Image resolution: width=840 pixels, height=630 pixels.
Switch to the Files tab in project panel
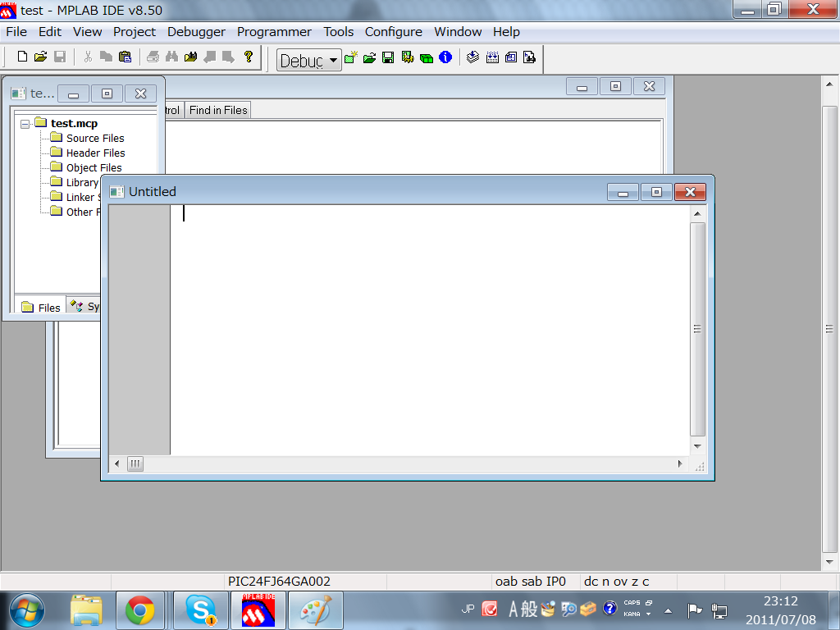pyautogui.click(x=41, y=307)
